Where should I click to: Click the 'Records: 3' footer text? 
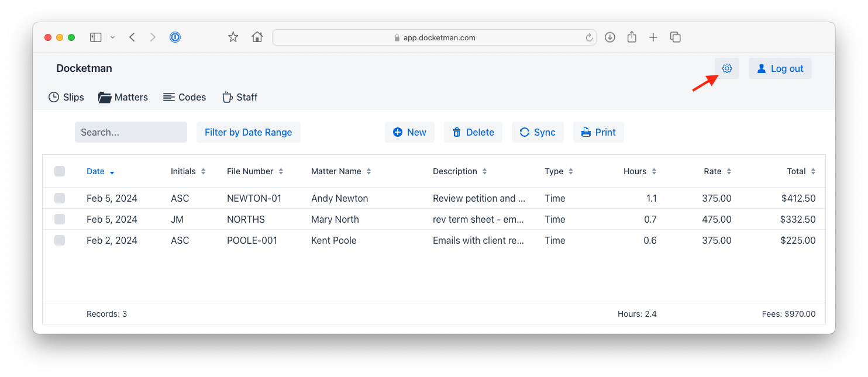(x=106, y=314)
